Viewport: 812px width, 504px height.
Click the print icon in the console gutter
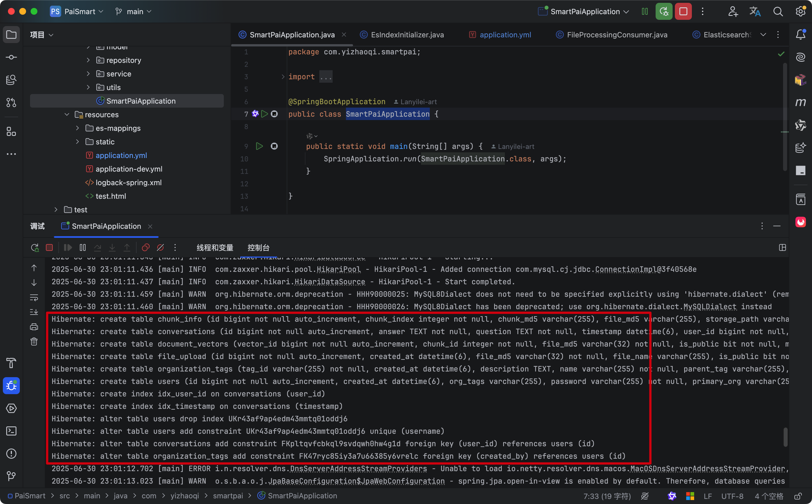click(x=34, y=327)
